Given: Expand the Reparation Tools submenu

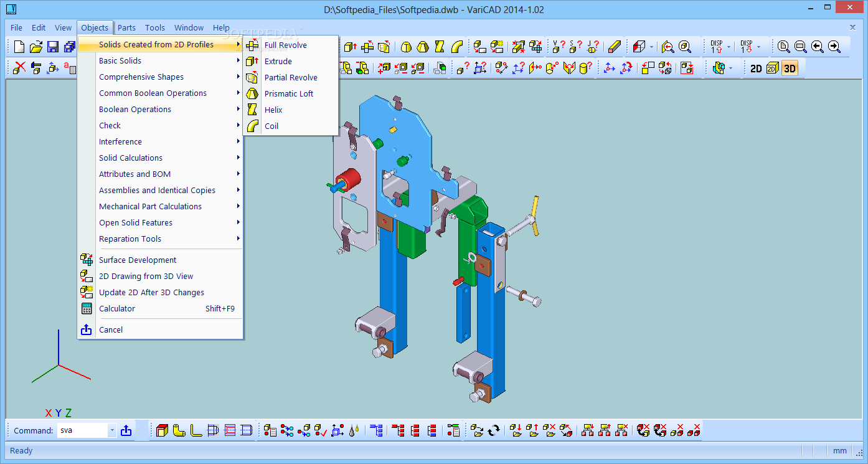Looking at the screenshot, I should (x=161, y=239).
